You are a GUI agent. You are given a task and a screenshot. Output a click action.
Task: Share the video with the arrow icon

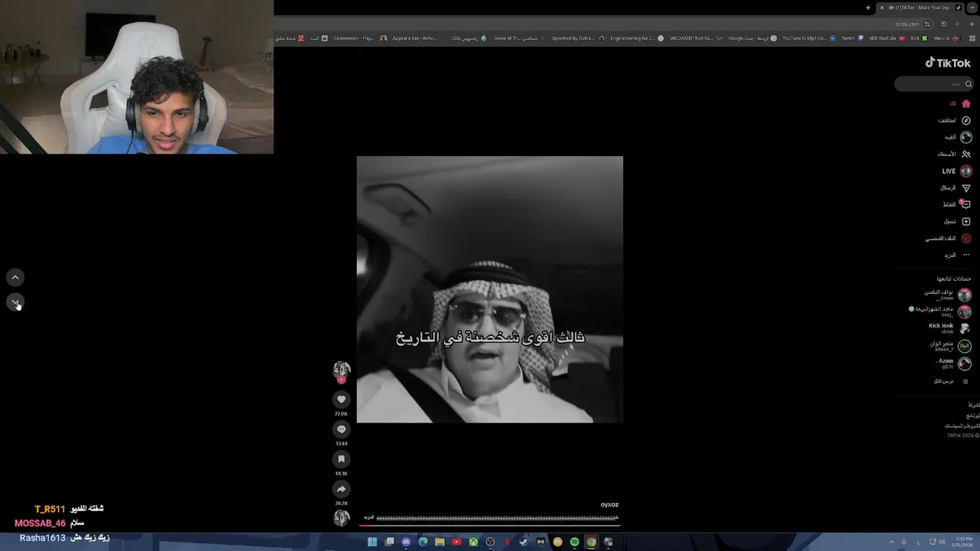341,488
